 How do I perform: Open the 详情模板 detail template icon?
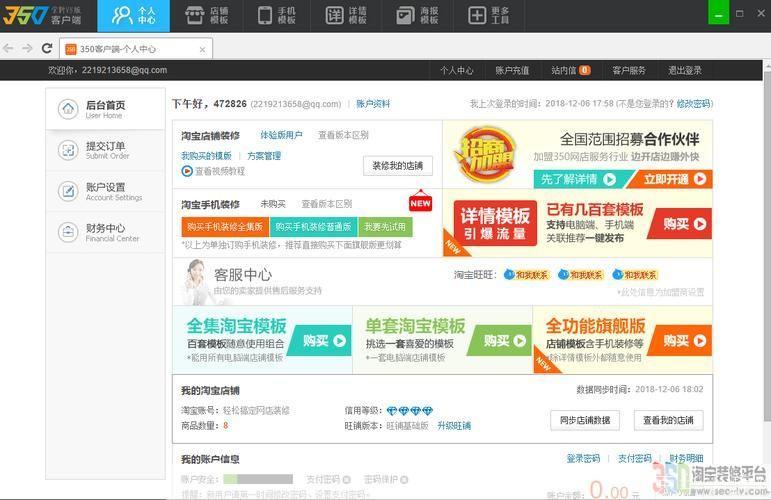334,15
